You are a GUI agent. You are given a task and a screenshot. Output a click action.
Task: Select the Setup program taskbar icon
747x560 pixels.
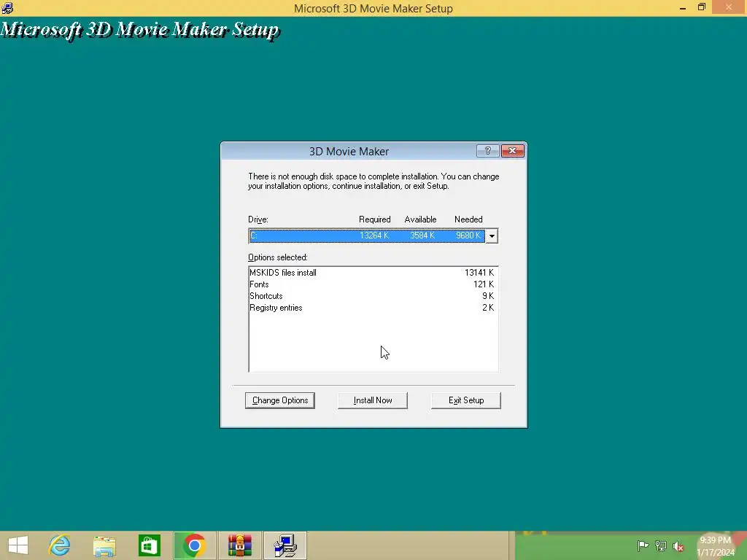point(285,545)
